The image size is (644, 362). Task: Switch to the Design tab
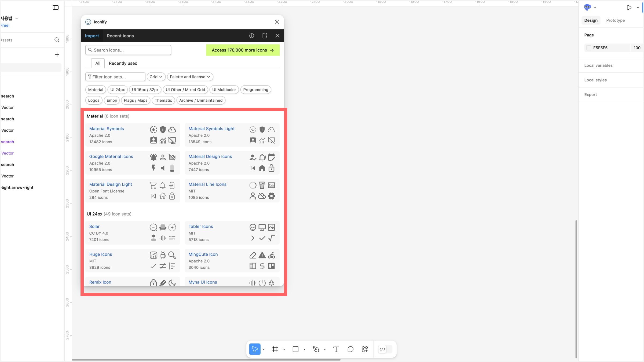coord(591,20)
